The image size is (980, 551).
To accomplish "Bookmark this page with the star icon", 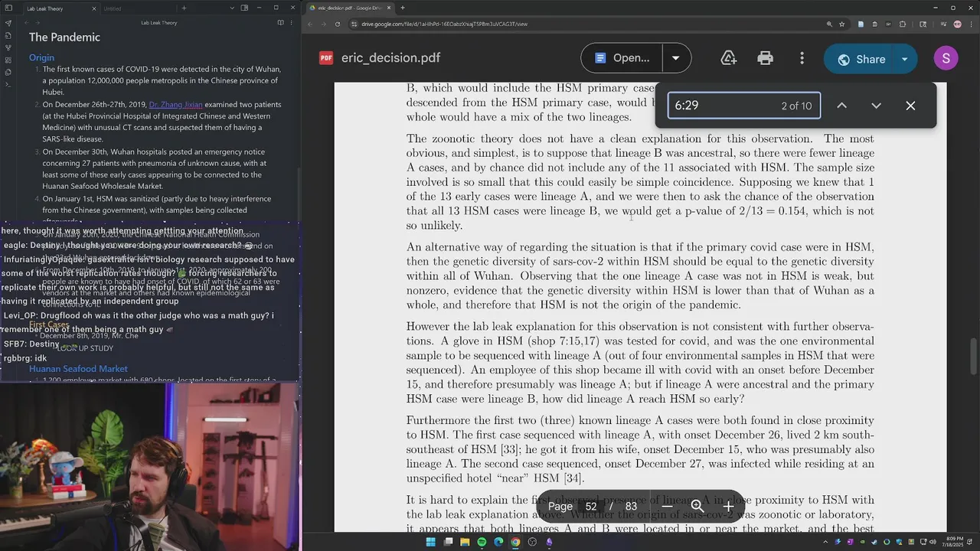I will [841, 24].
